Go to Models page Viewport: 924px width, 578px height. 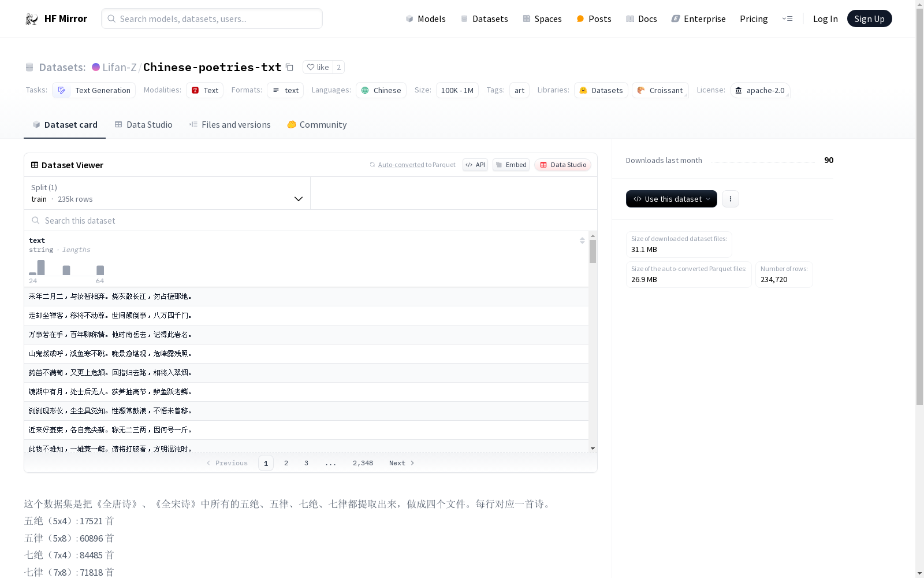426,18
